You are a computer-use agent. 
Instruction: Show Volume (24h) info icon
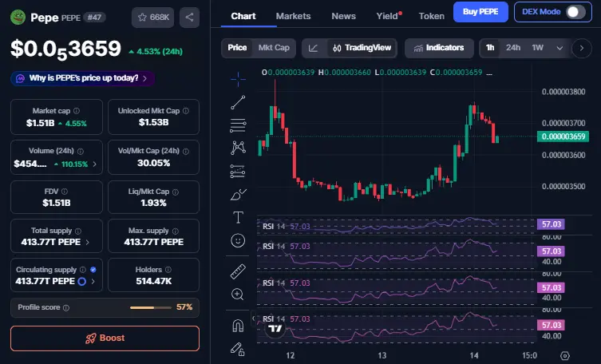pyautogui.click(x=81, y=151)
